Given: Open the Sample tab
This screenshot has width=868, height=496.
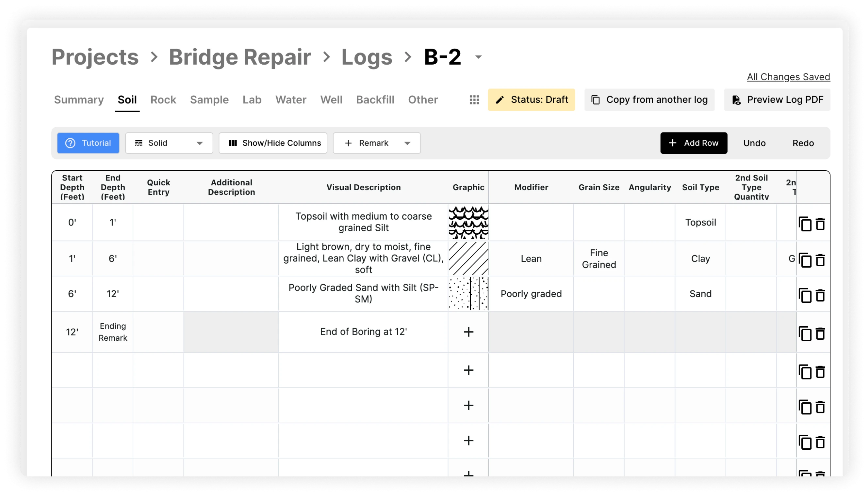Looking at the screenshot, I should click(x=209, y=100).
